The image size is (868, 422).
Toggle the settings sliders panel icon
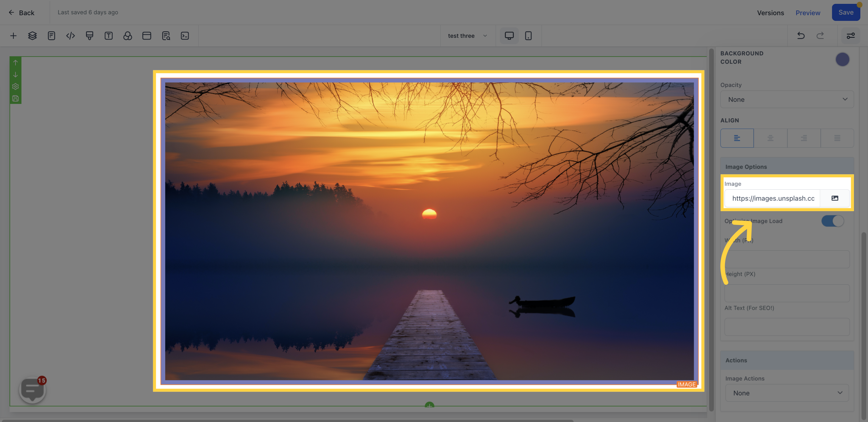(850, 36)
